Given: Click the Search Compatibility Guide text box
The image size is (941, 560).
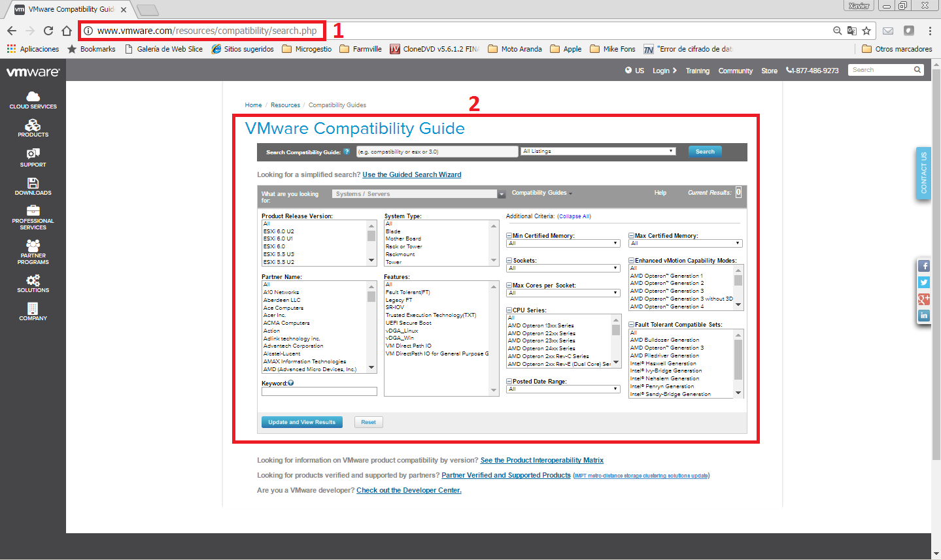Looking at the screenshot, I should [x=437, y=152].
